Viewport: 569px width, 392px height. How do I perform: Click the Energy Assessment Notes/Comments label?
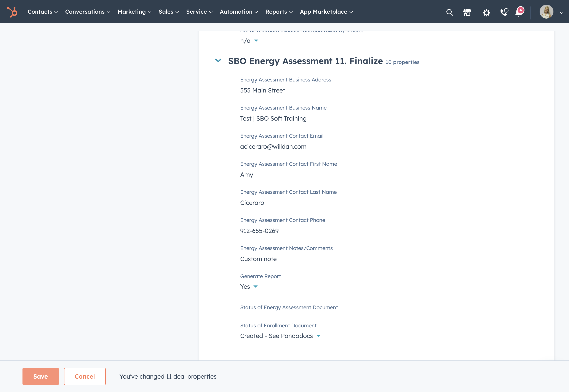pyautogui.click(x=286, y=248)
